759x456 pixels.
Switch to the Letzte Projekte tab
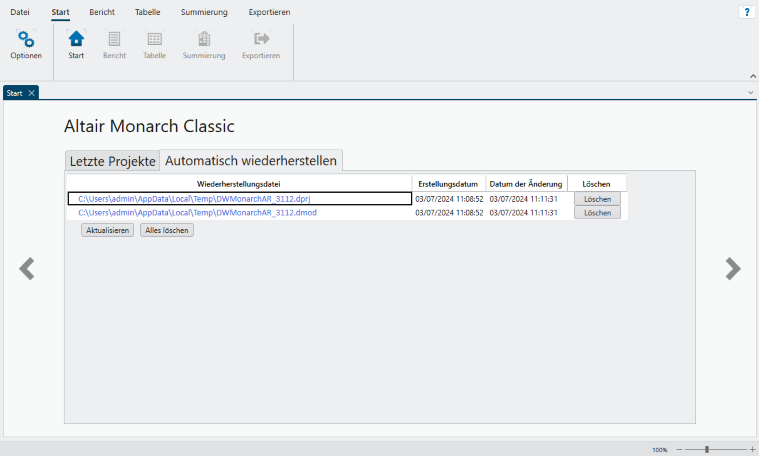pos(112,161)
